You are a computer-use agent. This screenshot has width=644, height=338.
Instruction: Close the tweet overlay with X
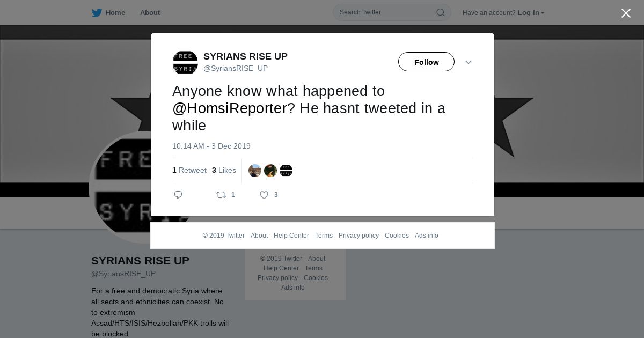click(x=626, y=13)
